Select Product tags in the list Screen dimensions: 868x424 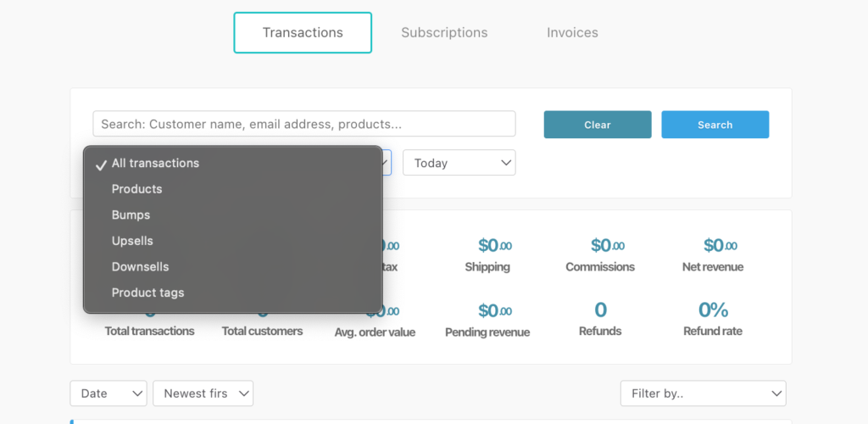[147, 293]
